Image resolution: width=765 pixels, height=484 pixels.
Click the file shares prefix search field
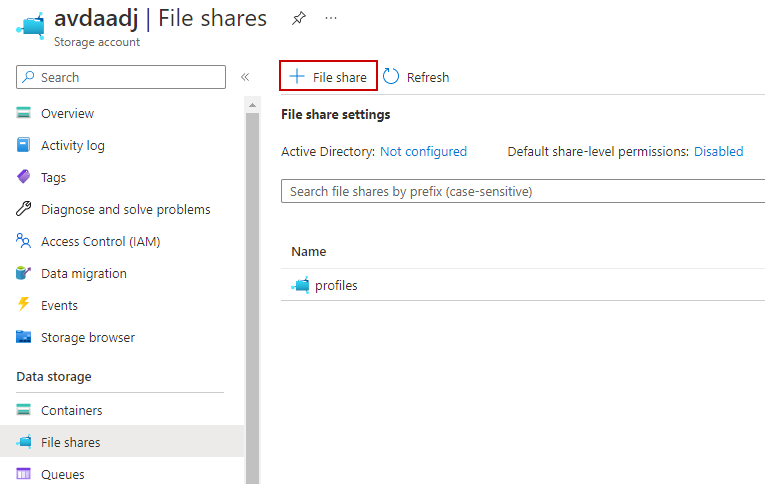pyautogui.click(x=522, y=191)
